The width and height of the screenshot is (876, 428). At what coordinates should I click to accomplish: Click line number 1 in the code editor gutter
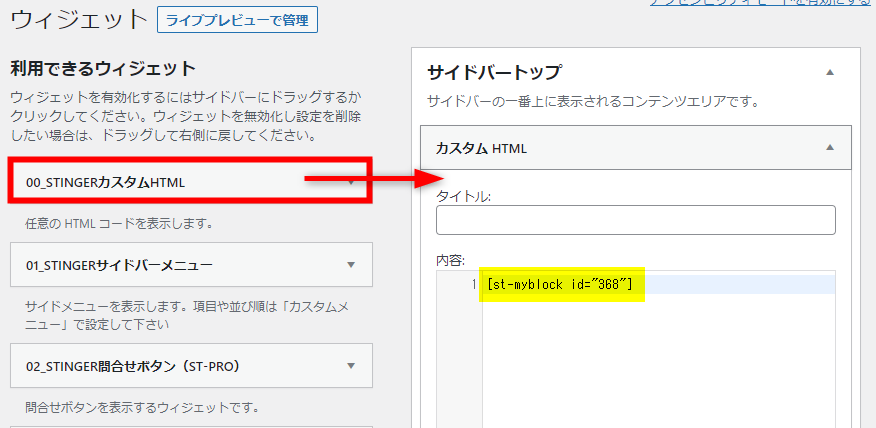(474, 285)
